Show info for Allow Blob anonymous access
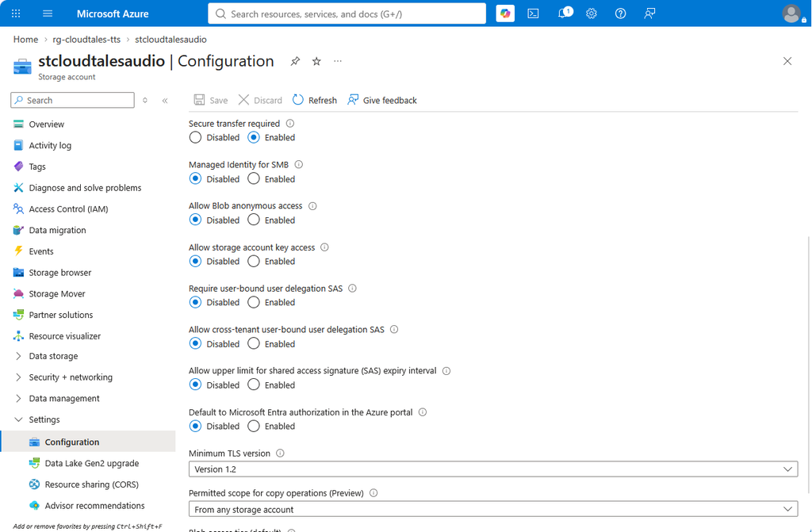812x532 pixels. click(312, 205)
